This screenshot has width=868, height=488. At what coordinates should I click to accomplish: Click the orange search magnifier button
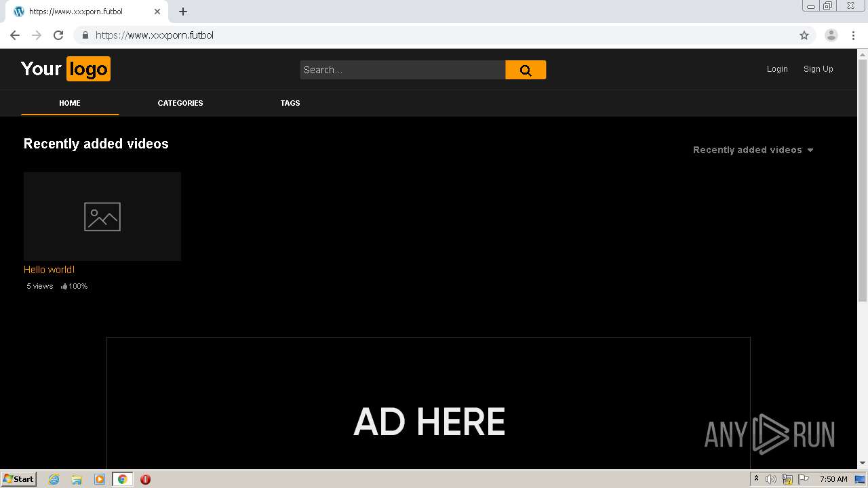(x=526, y=70)
